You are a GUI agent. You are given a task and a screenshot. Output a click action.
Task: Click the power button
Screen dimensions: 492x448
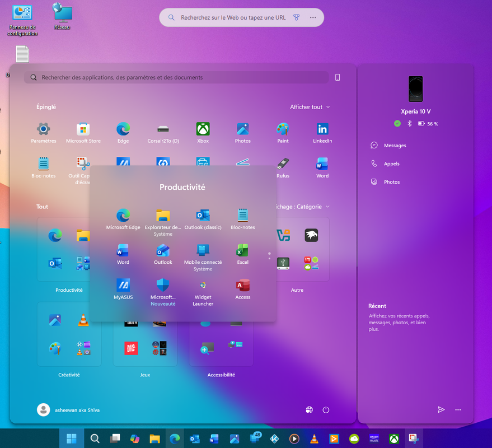pyautogui.click(x=326, y=410)
